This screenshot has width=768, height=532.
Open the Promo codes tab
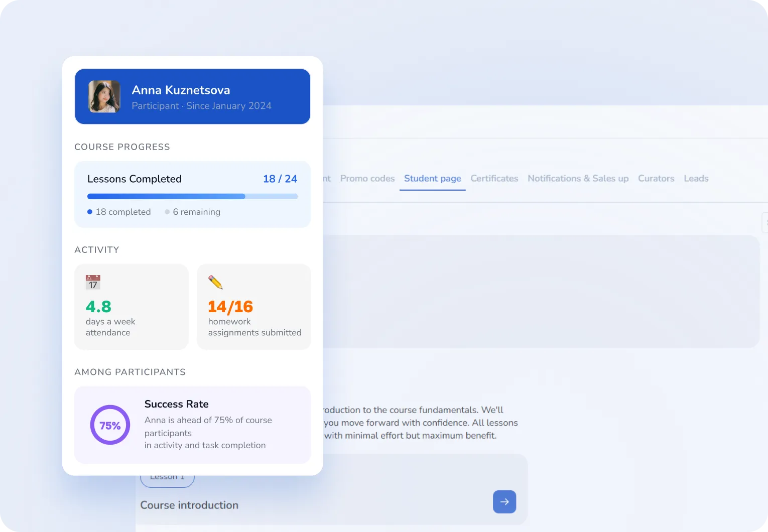pyautogui.click(x=367, y=179)
